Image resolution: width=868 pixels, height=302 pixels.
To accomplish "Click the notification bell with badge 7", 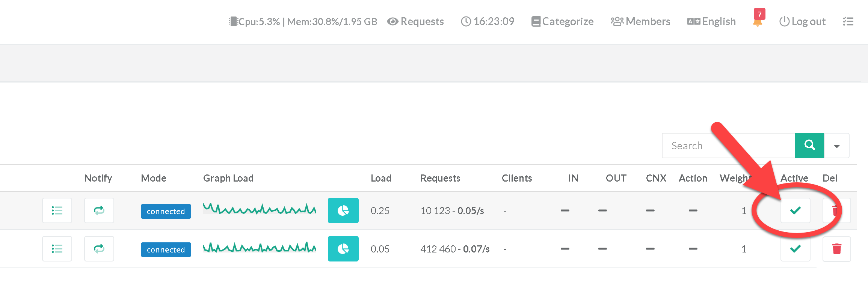I will [758, 21].
